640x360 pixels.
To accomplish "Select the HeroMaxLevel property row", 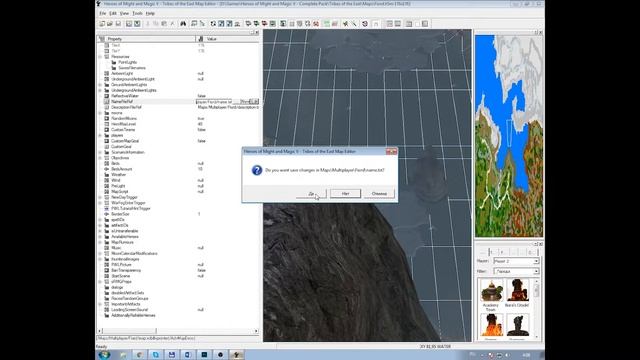I will (178, 124).
